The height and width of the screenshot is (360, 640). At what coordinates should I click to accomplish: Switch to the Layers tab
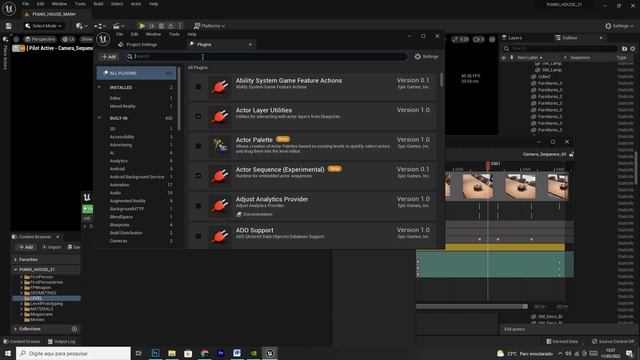tap(512, 38)
